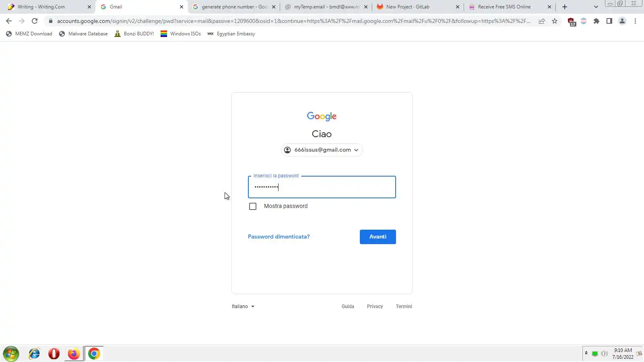Image resolution: width=644 pixels, height=362 pixels.
Task: Open the Privacy footer link
Action: pyautogui.click(x=375, y=306)
